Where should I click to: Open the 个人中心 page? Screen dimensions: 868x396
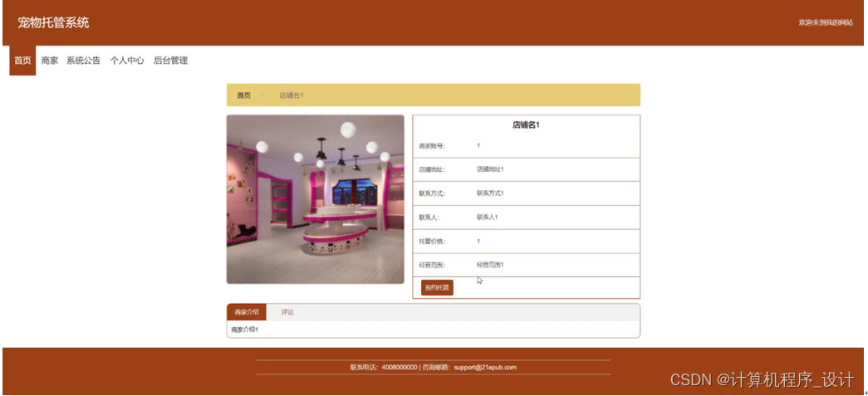tap(127, 61)
